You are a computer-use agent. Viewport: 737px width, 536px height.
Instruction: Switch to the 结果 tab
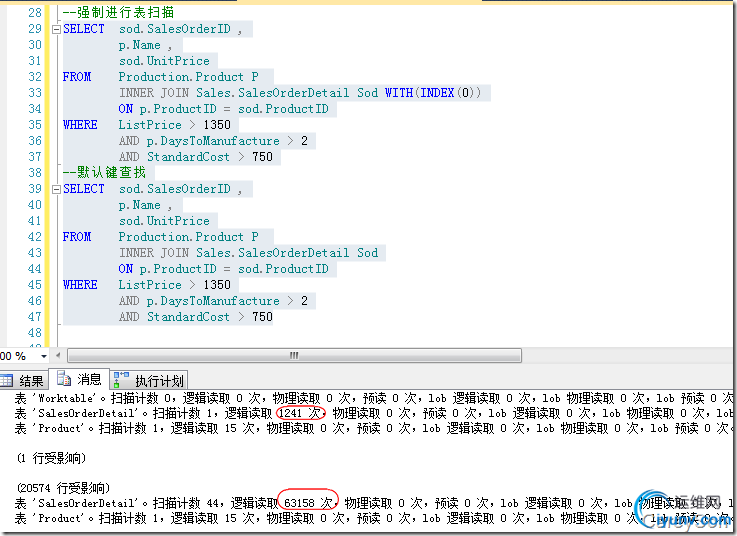pos(22,380)
